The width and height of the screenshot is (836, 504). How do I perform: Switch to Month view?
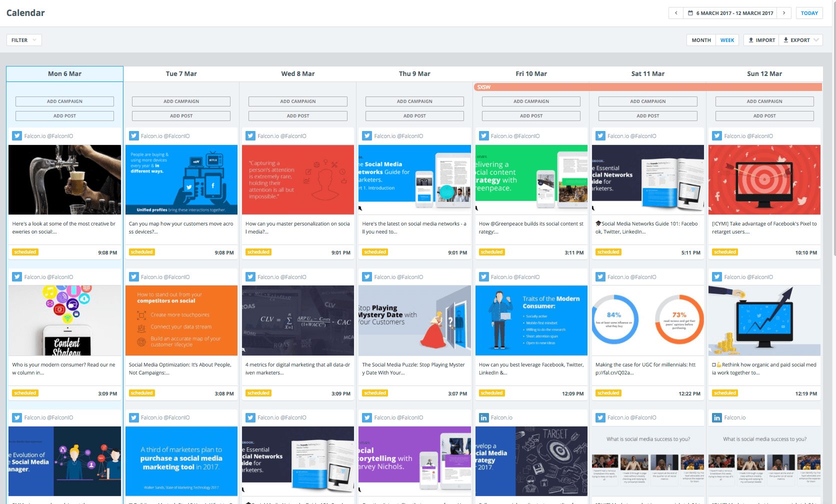click(701, 40)
